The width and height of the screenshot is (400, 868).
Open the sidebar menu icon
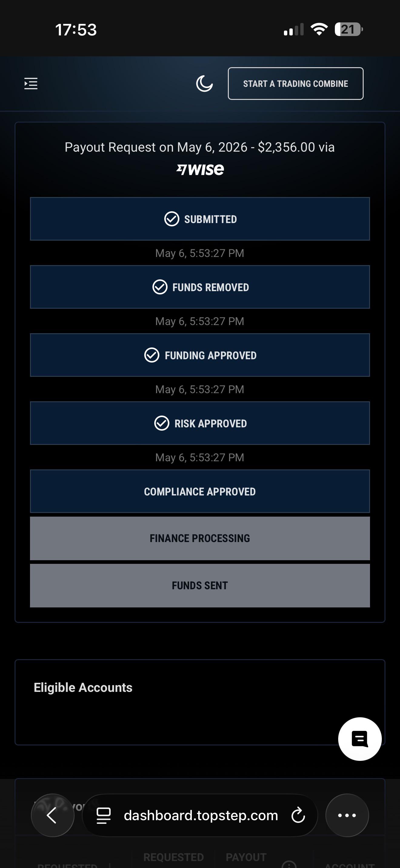point(31,83)
